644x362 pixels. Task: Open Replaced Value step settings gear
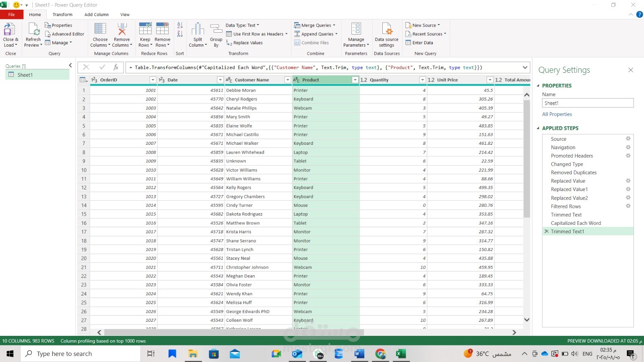pos(628,181)
